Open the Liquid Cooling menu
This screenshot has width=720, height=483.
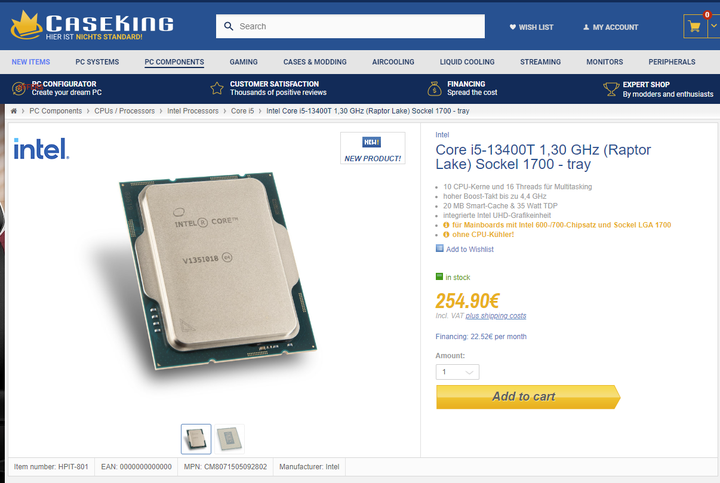(x=467, y=62)
